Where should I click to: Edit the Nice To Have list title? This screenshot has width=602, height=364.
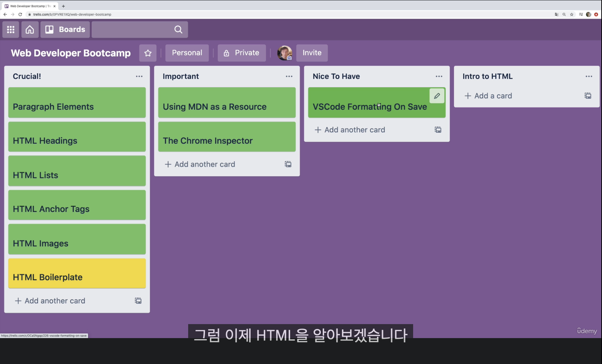pyautogui.click(x=336, y=76)
